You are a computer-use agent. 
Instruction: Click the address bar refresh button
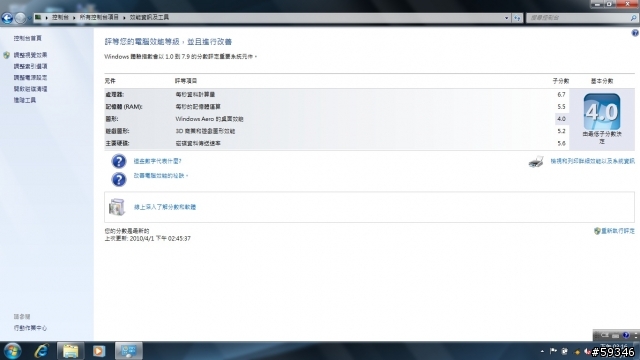click(x=518, y=18)
